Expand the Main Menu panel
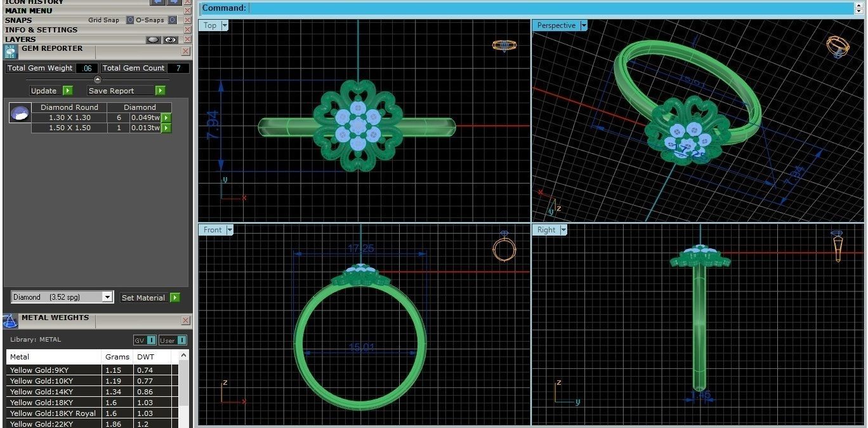Image resolution: width=868 pixels, height=428 pixels. tap(29, 11)
